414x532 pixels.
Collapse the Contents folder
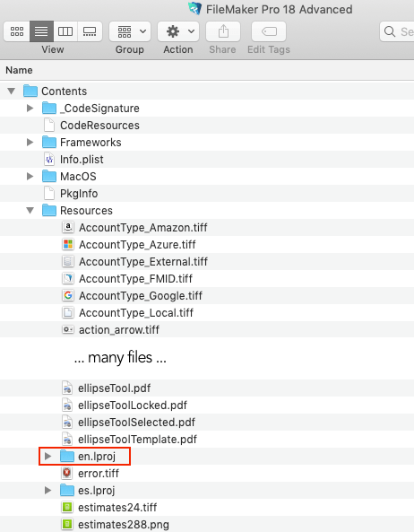(x=12, y=91)
